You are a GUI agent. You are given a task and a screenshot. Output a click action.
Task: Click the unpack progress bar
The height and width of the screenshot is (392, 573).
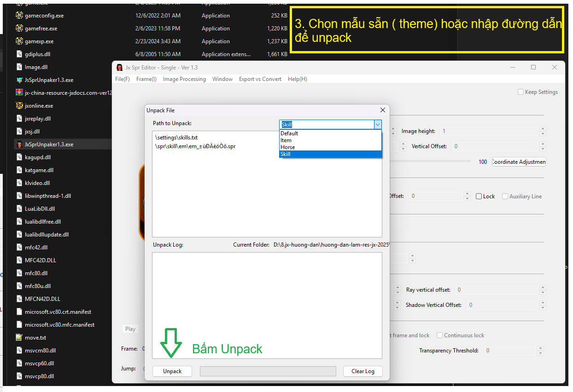pyautogui.click(x=268, y=371)
